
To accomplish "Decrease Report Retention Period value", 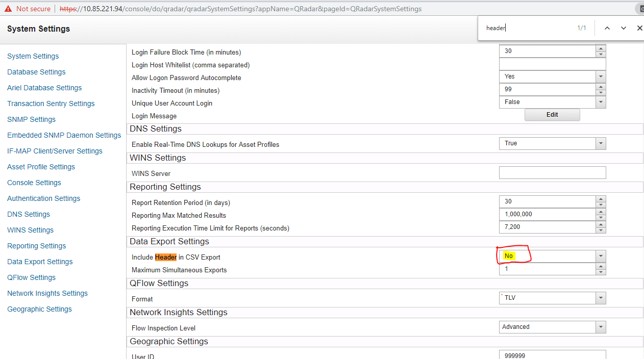I will point(601,205).
